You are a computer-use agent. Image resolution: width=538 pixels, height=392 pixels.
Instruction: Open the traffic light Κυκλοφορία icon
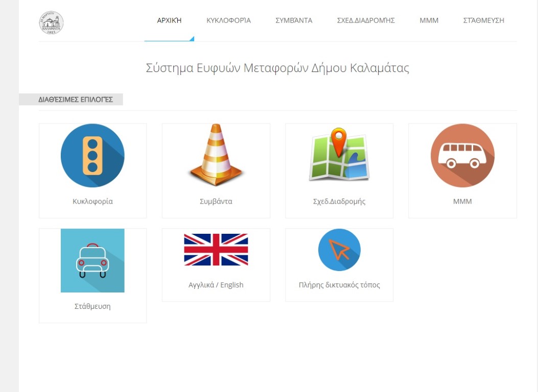pyautogui.click(x=92, y=156)
